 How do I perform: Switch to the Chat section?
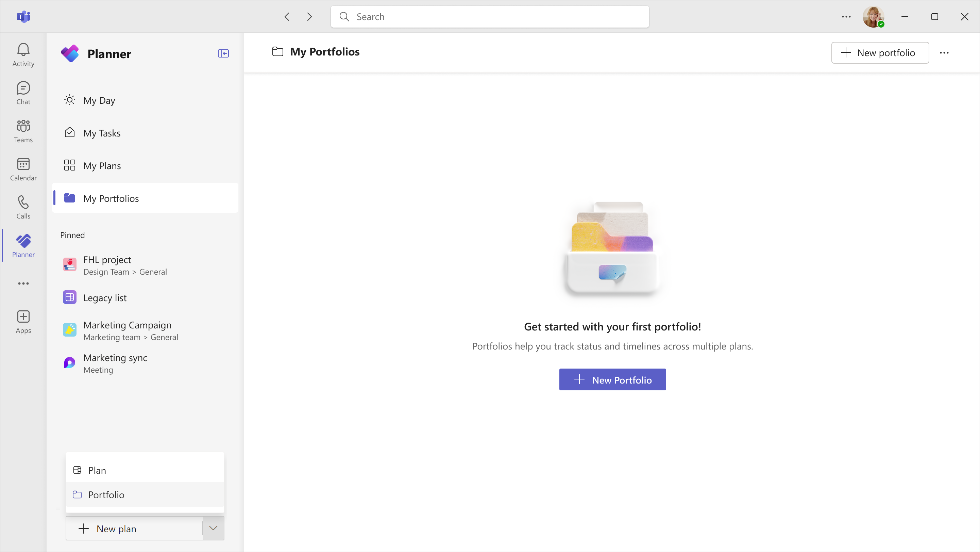[23, 93]
